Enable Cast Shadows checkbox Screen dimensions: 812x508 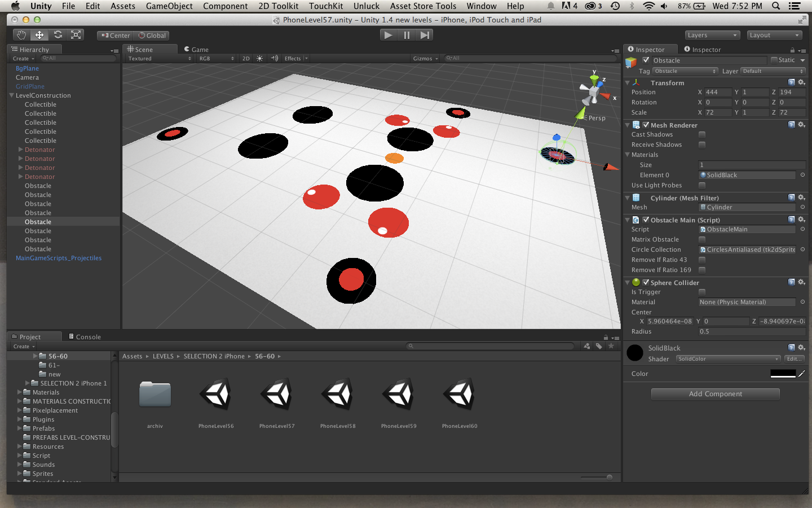point(702,135)
